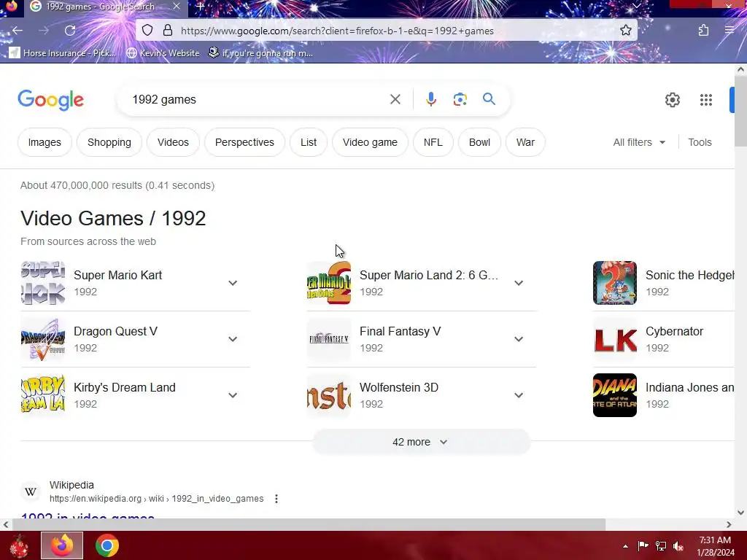Viewport: 747px width, 560px height.
Task: Select the Perspectives filter
Action: 244,142
